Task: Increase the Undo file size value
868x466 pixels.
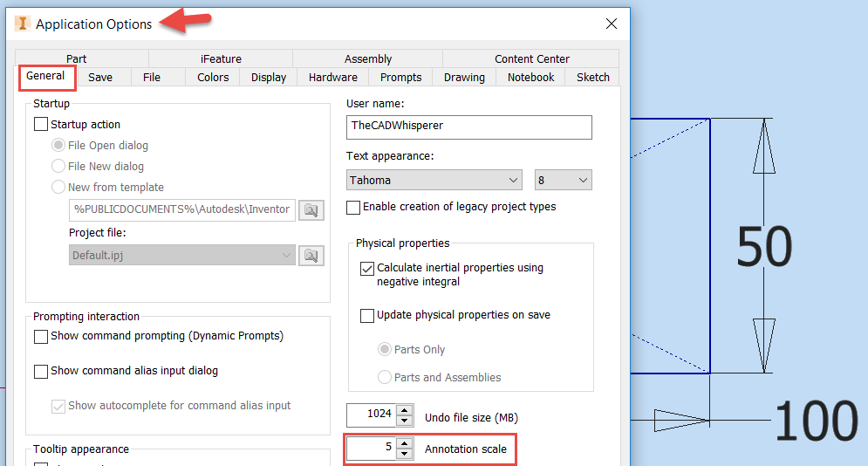Action: click(405, 410)
